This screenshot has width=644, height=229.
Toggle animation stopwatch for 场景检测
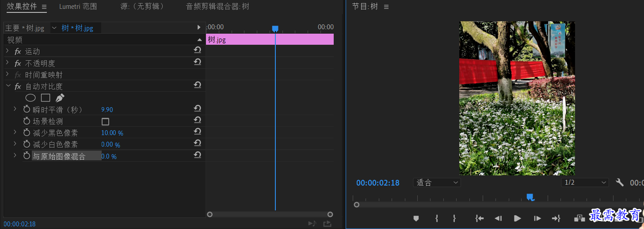pos(27,121)
